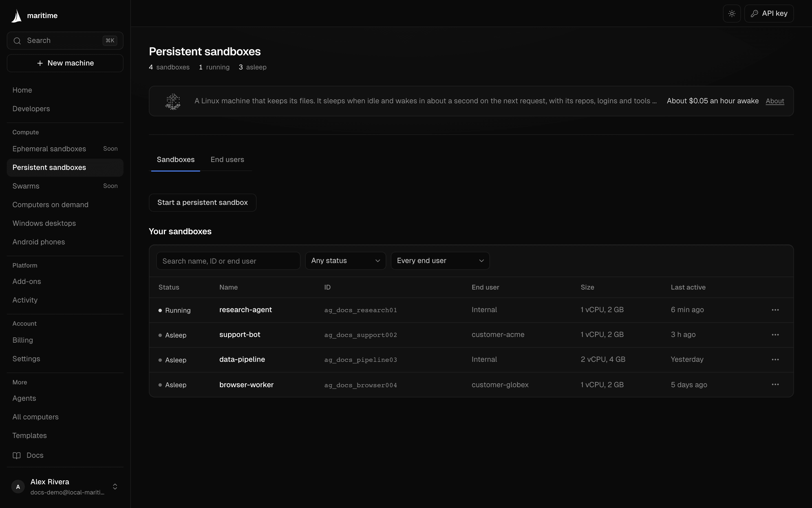This screenshot has height=508, width=812.
Task: Open Computers on demand
Action: [x=65, y=205]
